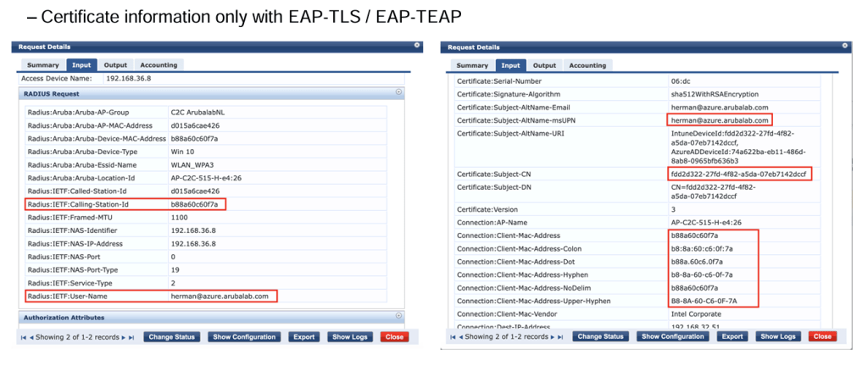Screen dimensions: 868x371
Task: Go to first record in left panel
Action: (22, 337)
